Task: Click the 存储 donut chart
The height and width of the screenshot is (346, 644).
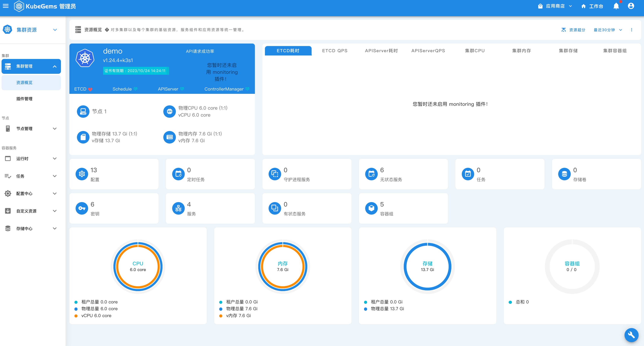Action: click(427, 267)
